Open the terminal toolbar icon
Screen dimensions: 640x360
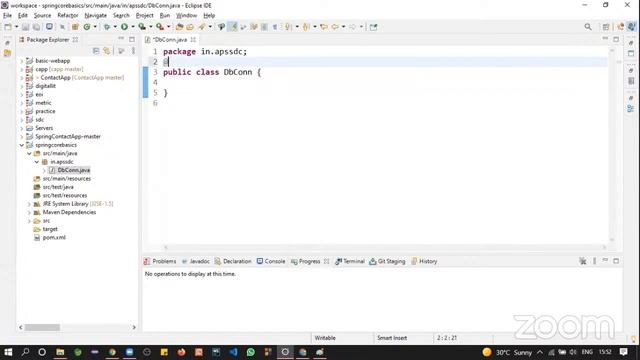click(49, 27)
